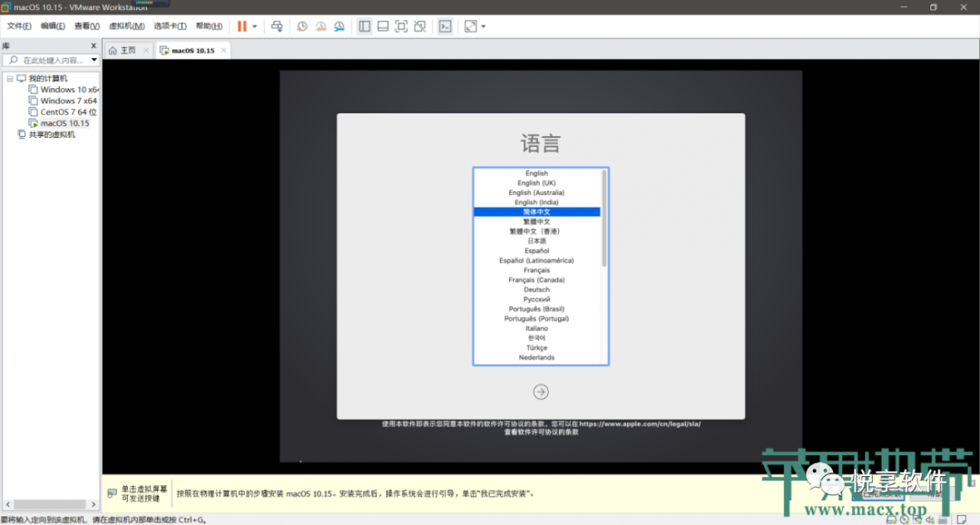980x525 pixels.
Task: Select 繁體中文（香港）language row
Action: (537, 231)
